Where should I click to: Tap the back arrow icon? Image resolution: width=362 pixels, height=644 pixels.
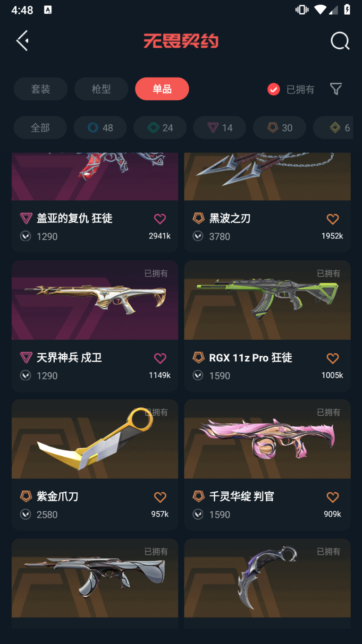[x=22, y=41]
